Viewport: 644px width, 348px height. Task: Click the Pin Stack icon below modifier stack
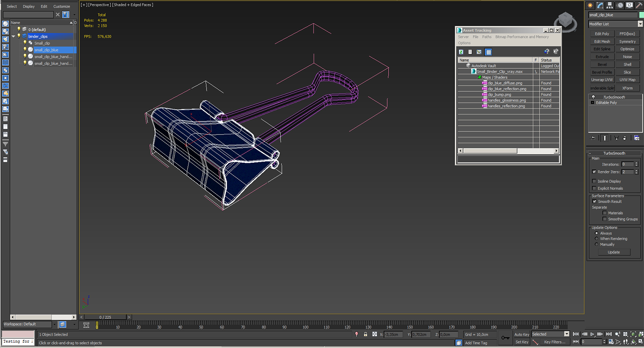(593, 138)
